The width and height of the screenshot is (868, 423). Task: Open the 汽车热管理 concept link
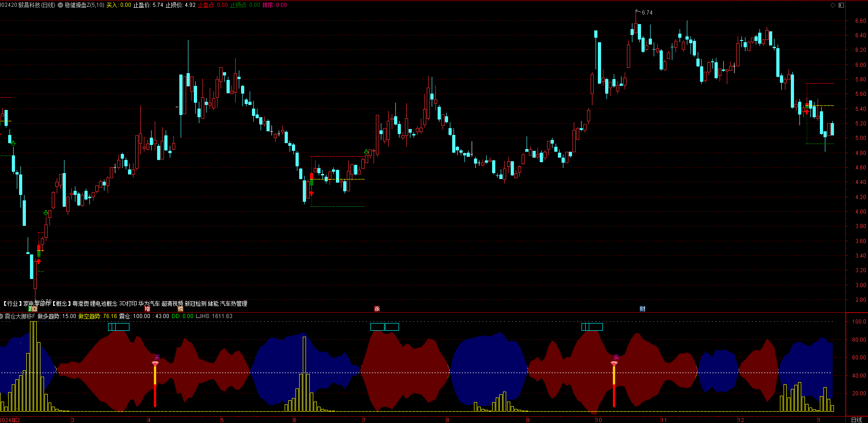click(234, 304)
